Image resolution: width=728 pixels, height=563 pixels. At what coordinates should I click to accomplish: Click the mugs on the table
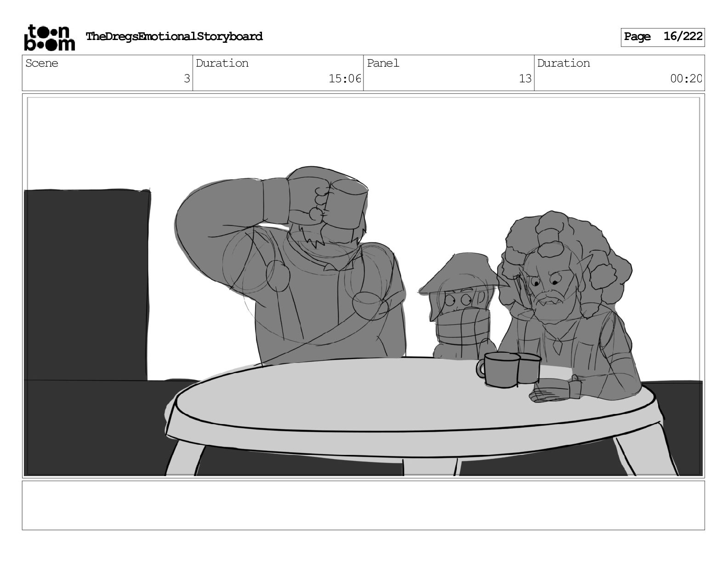pos(508,369)
